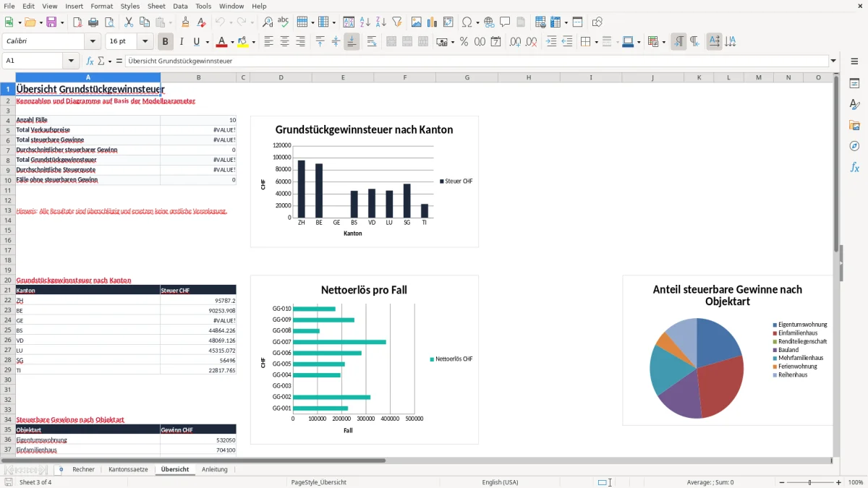
Task: Toggle Align Left
Action: 268,42
